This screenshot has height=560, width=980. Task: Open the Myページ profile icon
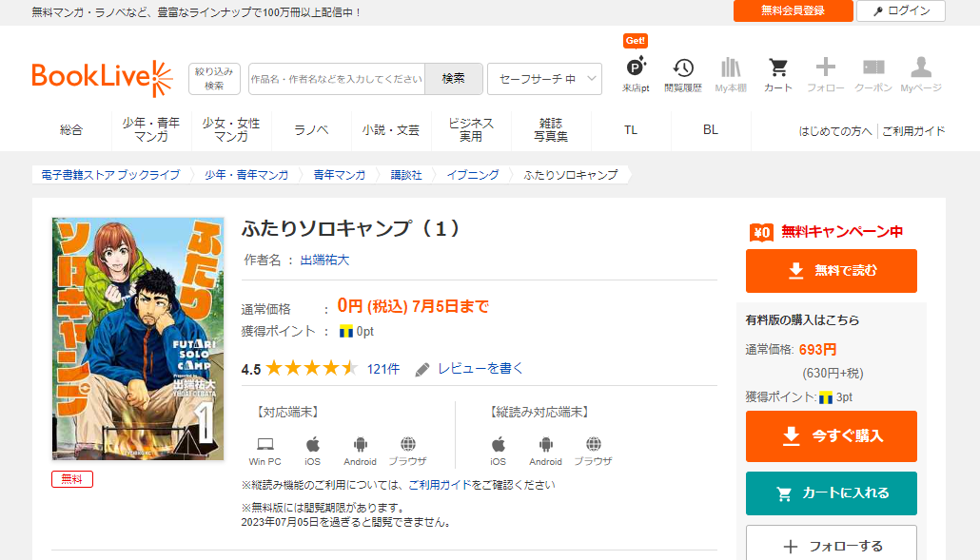tap(920, 68)
